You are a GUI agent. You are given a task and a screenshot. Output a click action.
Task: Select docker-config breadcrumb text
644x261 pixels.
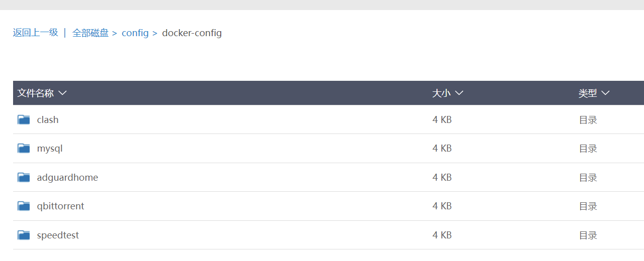point(192,33)
